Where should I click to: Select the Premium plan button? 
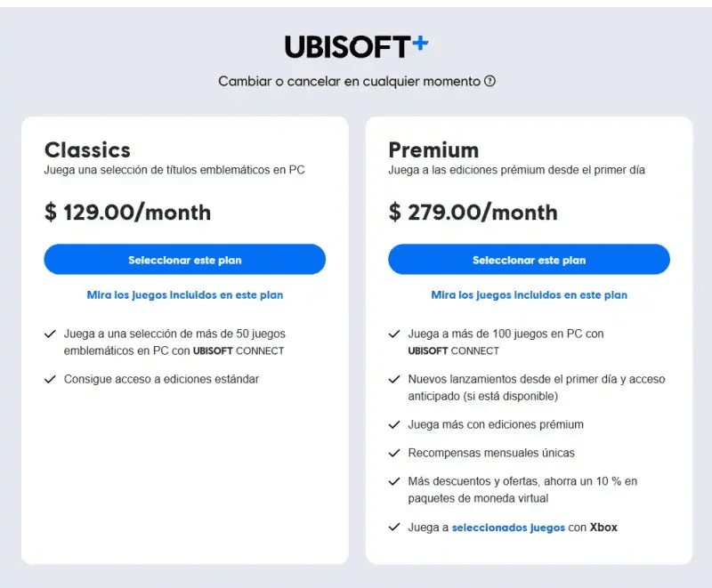[529, 260]
